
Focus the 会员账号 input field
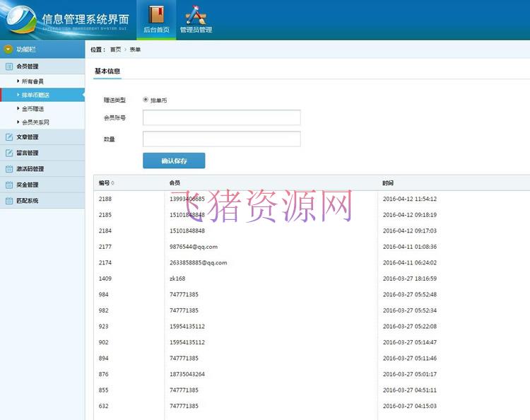(221, 117)
